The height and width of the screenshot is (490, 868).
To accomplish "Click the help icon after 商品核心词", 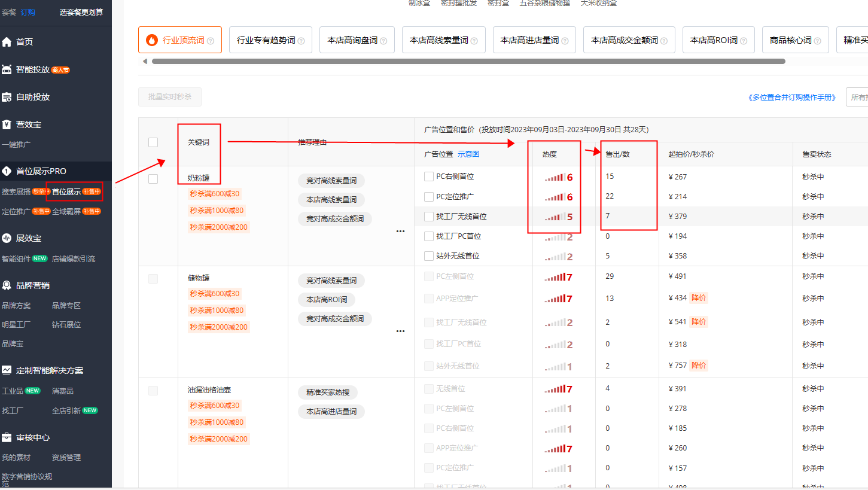I will pos(817,41).
